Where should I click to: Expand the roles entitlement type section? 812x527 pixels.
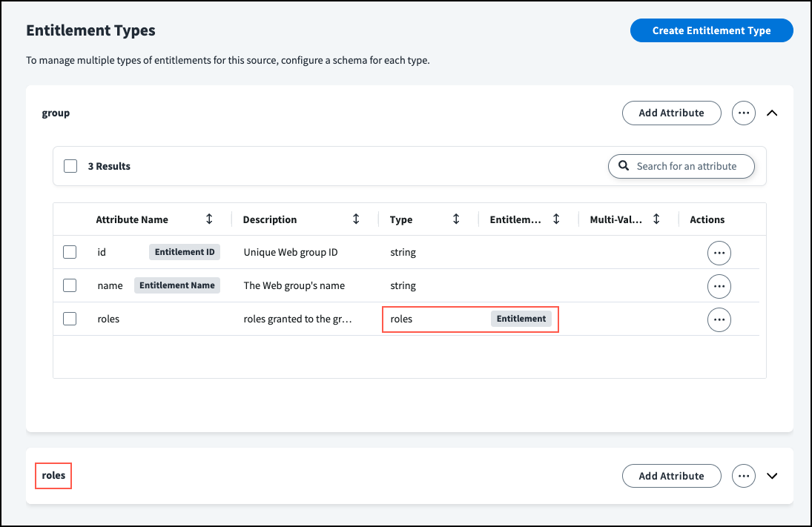(x=772, y=476)
